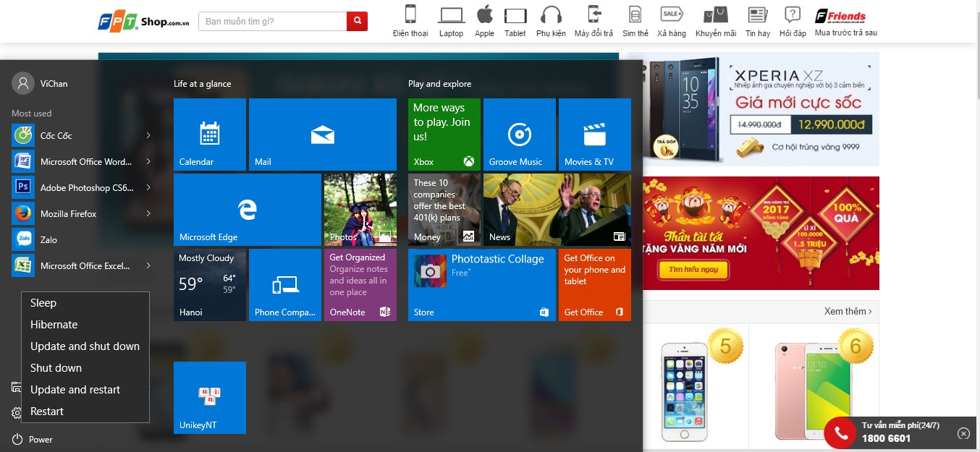Open F Friends Mua trước trả sau
The image size is (980, 452).
click(x=845, y=21)
